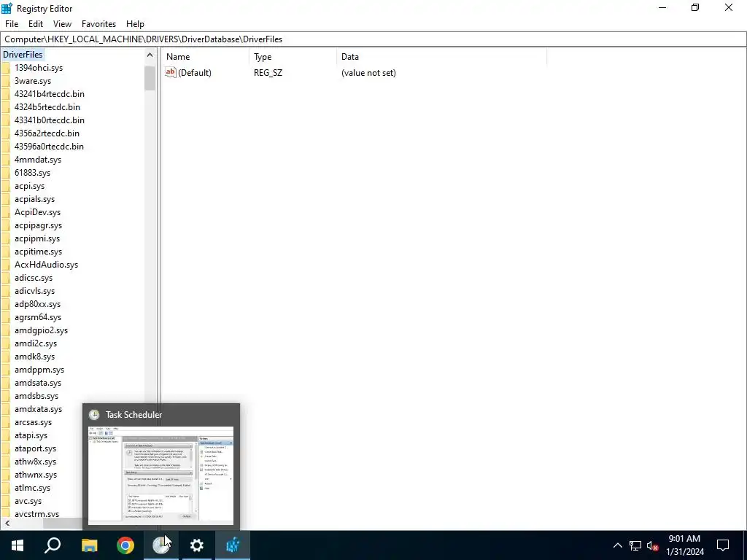
Task: Click the REG_SZ type cell
Action: coord(268,73)
